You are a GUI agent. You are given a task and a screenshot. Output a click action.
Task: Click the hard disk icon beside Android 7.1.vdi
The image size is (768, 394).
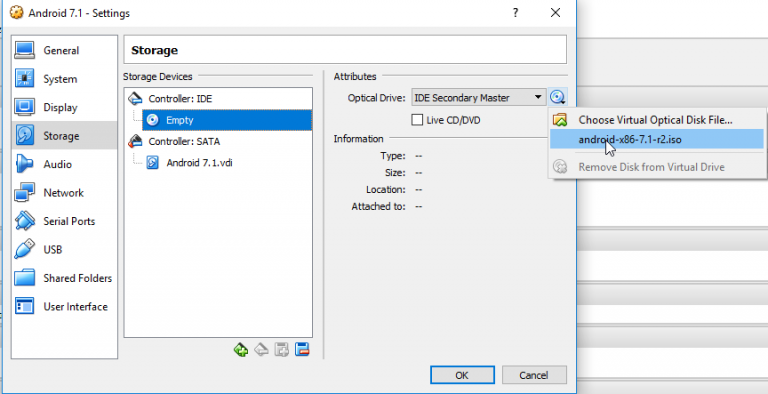click(x=153, y=163)
